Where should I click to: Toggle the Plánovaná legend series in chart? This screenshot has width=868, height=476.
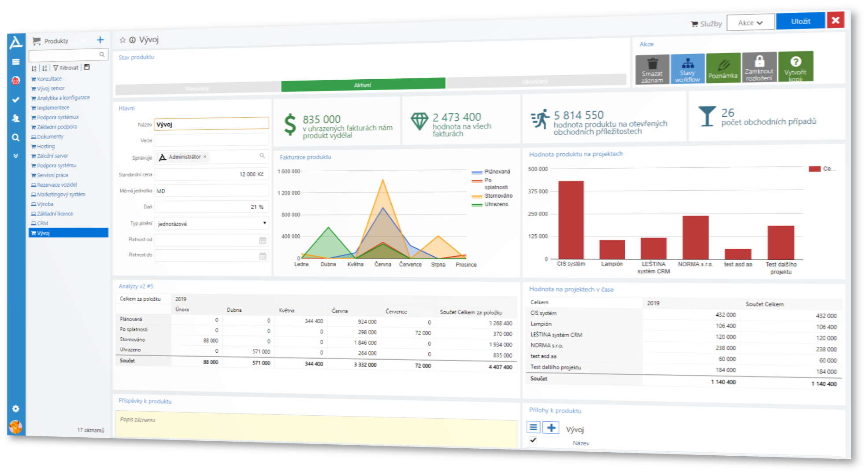[x=491, y=172]
